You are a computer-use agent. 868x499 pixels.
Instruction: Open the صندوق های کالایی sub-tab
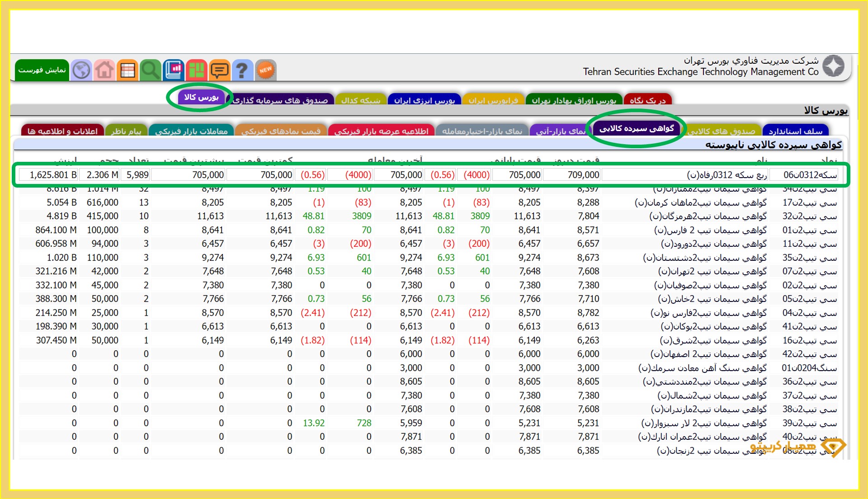(x=721, y=131)
